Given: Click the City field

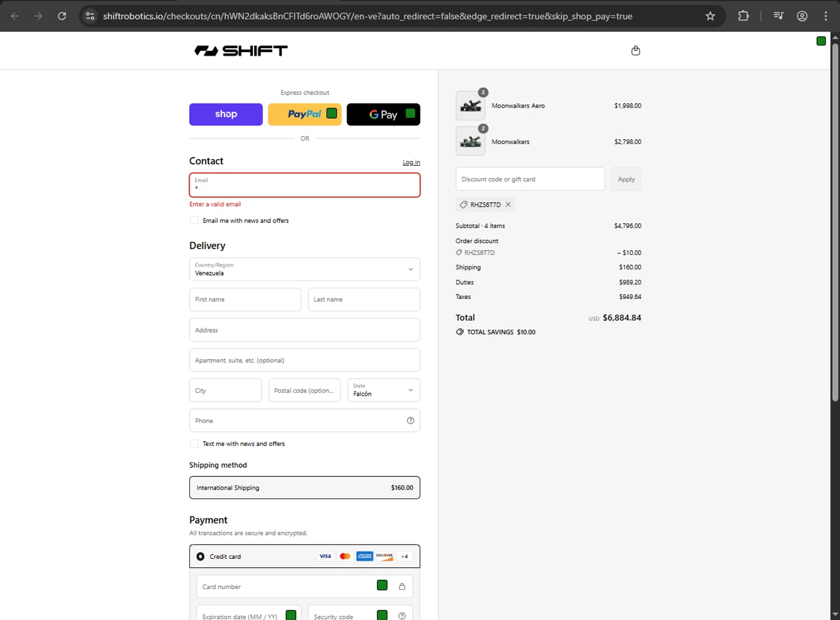Looking at the screenshot, I should tap(226, 390).
